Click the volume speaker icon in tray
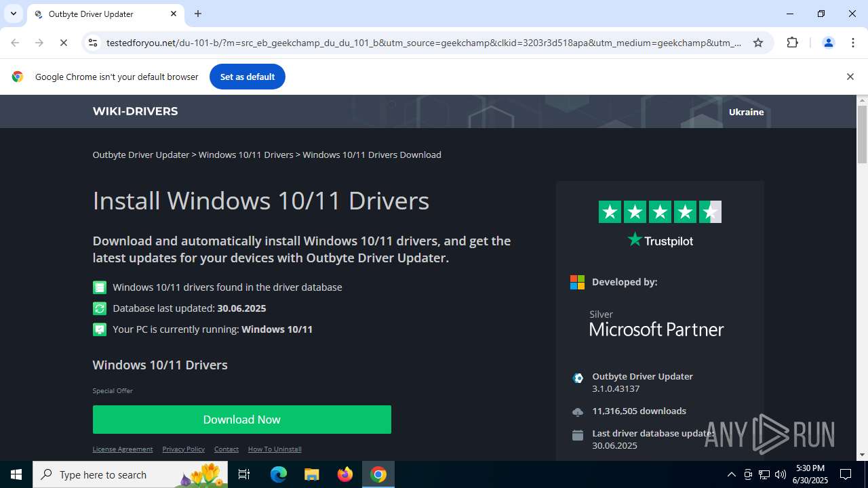 pos(781,474)
